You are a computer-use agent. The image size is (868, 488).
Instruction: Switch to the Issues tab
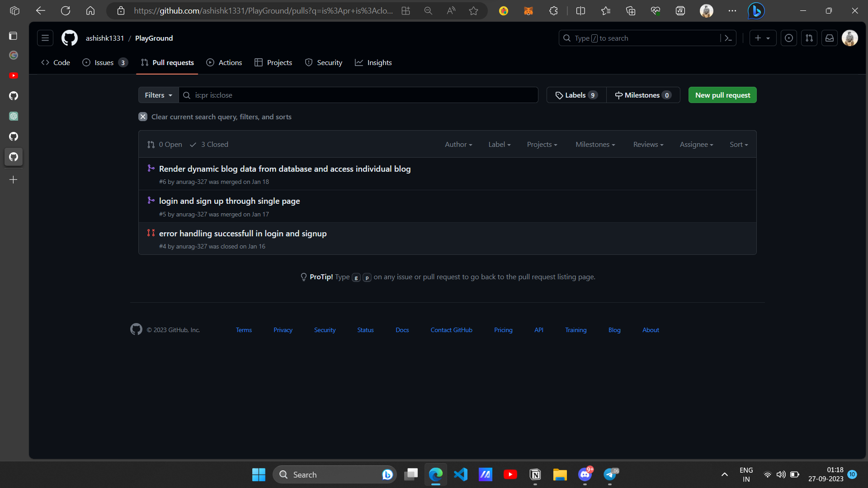[x=103, y=62]
